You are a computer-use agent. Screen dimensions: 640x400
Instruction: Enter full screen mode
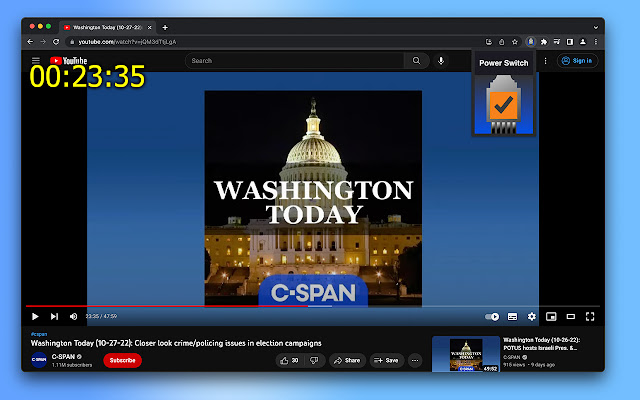click(x=590, y=317)
